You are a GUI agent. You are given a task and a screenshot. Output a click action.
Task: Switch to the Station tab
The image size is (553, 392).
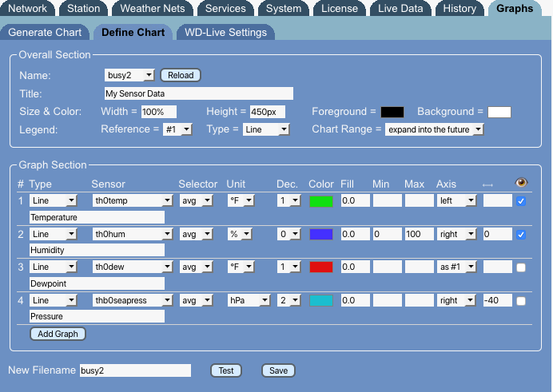[84, 9]
